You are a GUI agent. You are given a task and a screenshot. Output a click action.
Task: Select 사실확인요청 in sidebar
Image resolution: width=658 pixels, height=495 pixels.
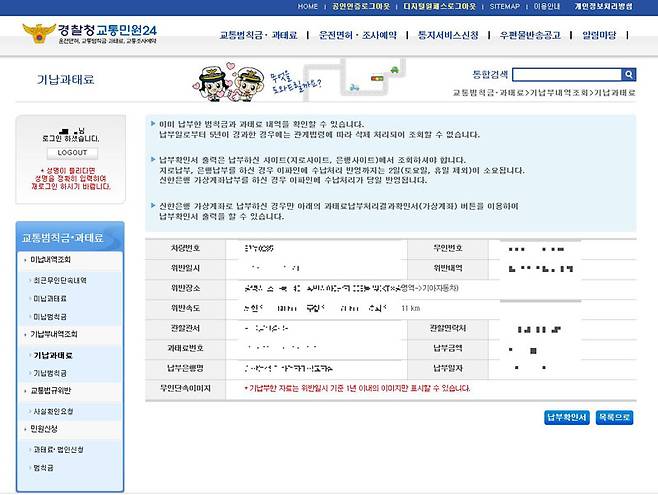53,412
